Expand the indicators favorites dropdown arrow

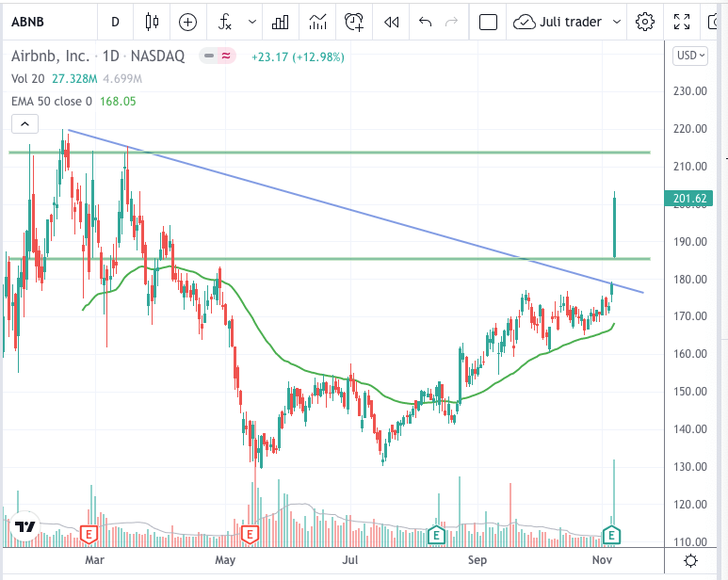252,22
